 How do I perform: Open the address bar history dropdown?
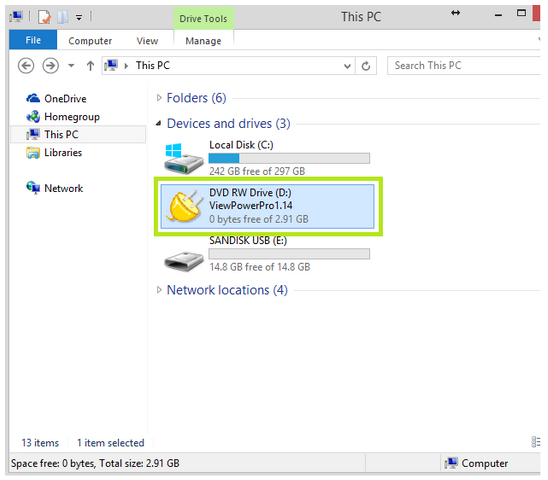347,66
